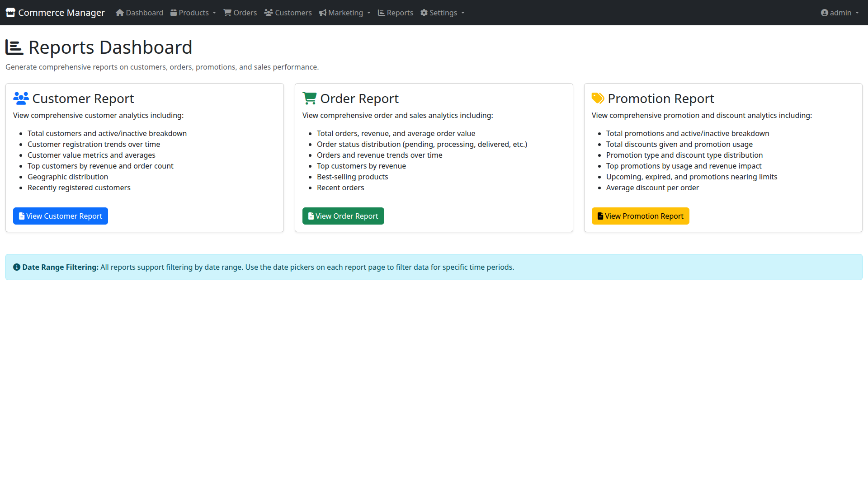Click the Commerce Manager logo icon

pyautogui.click(x=10, y=12)
